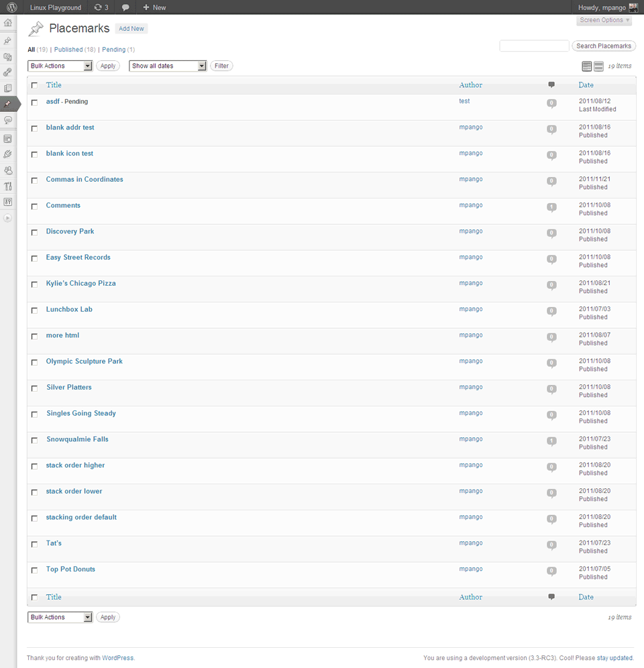Open the Media sidebar icon

coord(7,56)
